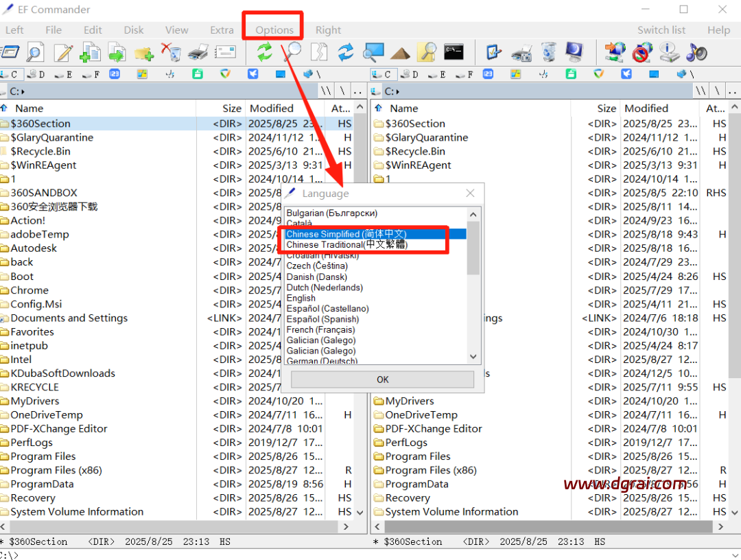Image resolution: width=741 pixels, height=560 pixels.
Task: Click the edit file pencil icon
Action: point(63,52)
